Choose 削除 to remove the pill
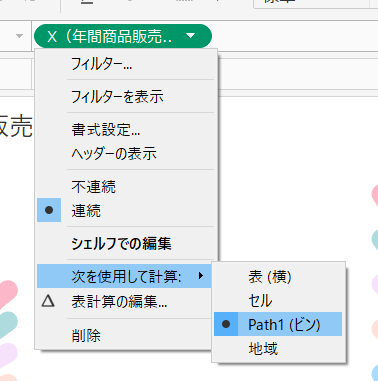 tap(124, 335)
